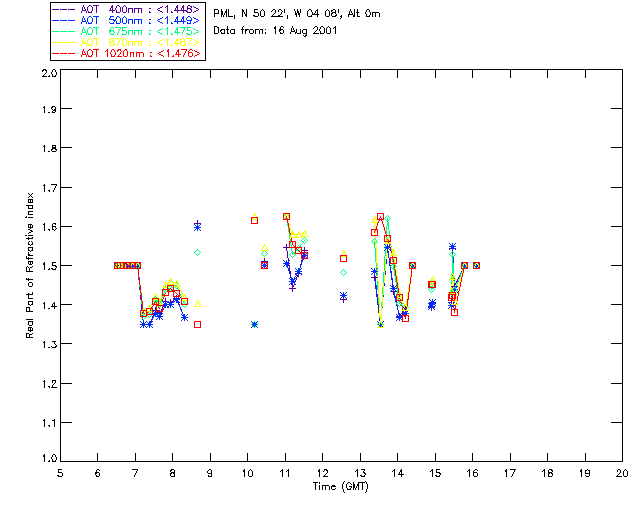Click the x-axis tick label 18
640x512 pixels.
click(x=547, y=473)
